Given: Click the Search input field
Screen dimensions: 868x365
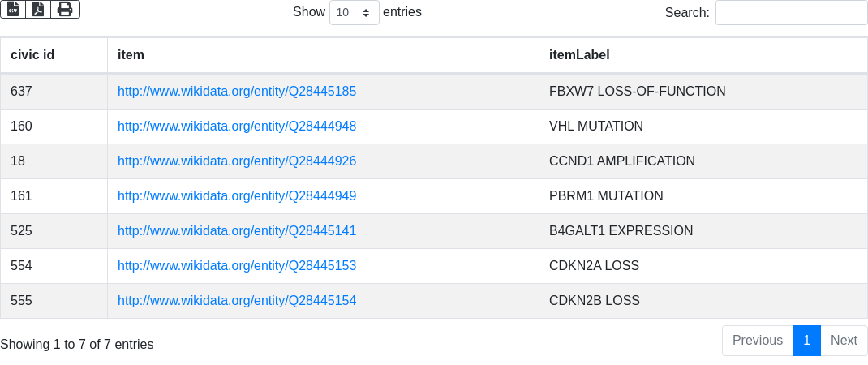Looking at the screenshot, I should click(791, 13).
